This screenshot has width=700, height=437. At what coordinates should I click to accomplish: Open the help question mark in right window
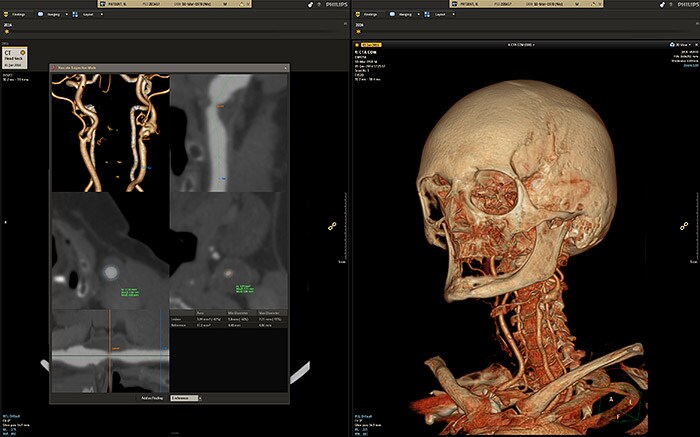[x=671, y=4]
